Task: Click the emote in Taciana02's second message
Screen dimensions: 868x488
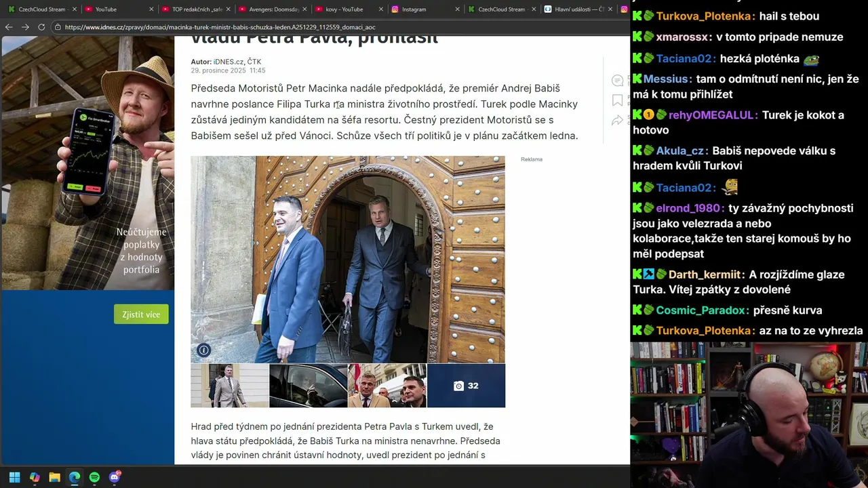Action: pos(730,186)
